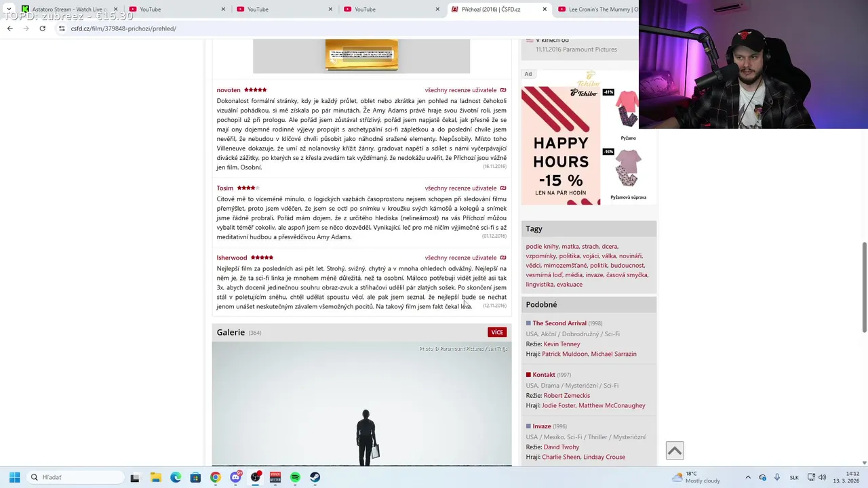Open similar film The Second Arrival
This screenshot has height=488, width=868.
coord(559,323)
